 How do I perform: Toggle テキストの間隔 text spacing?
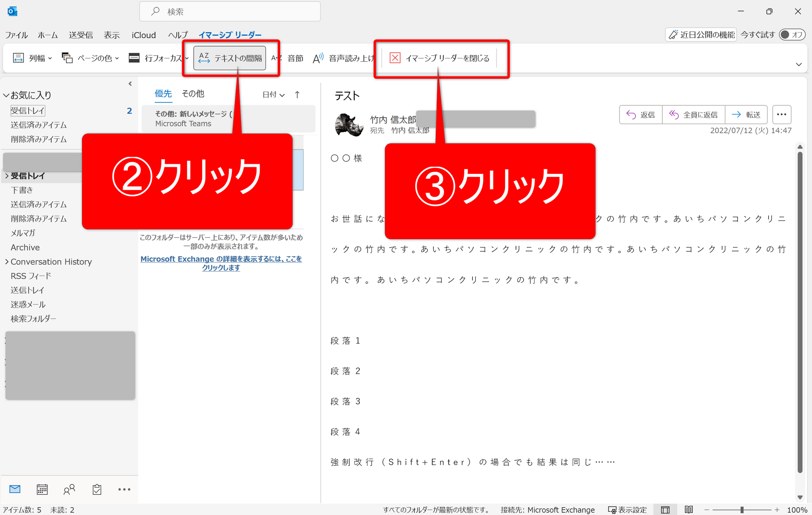[230, 58]
